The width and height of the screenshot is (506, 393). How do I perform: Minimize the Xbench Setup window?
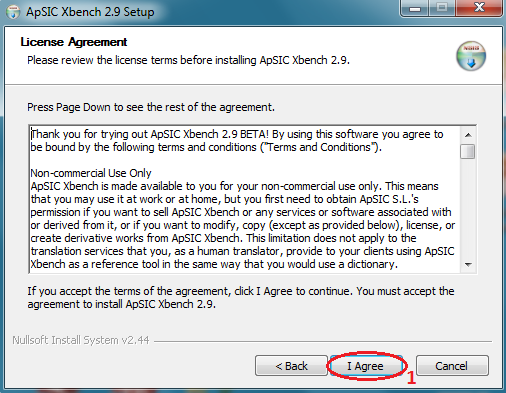pyautogui.click(x=415, y=8)
